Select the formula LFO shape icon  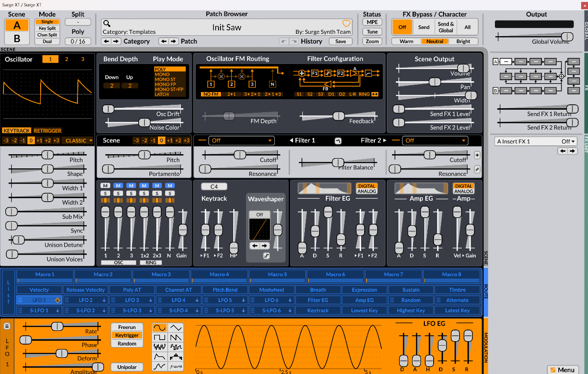176,366
